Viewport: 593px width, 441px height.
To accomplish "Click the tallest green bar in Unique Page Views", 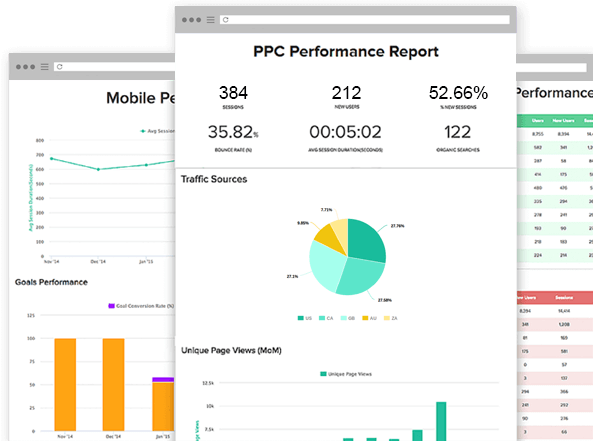I will pos(441,421).
